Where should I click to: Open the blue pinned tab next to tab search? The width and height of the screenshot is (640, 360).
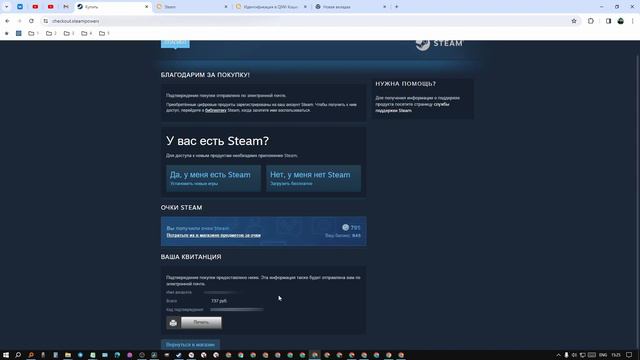click(20, 7)
